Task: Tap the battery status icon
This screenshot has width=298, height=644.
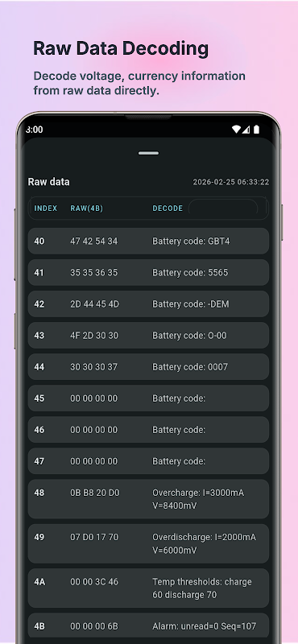Action: [x=256, y=130]
